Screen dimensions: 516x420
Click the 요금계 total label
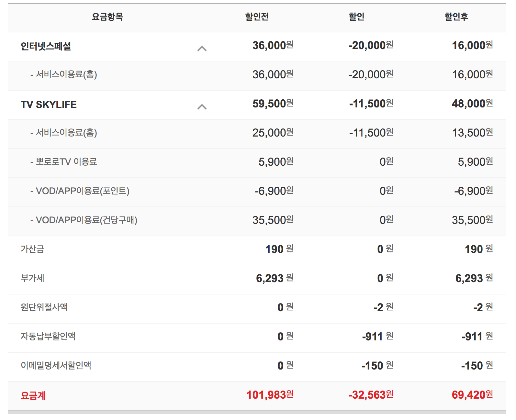[33, 395]
